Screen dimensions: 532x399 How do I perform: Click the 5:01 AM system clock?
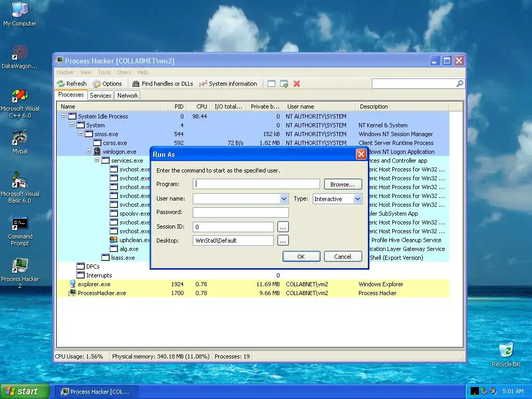click(513, 391)
